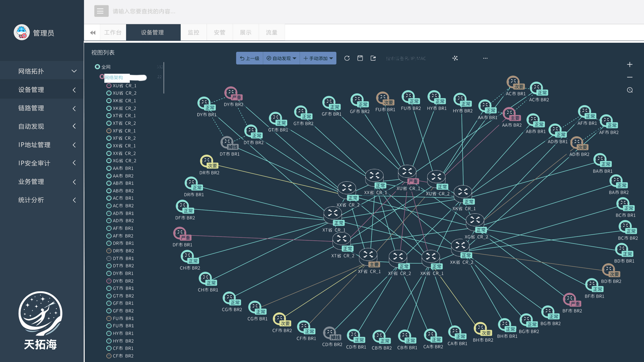Open the 自动发现 dropdown in toolbar
The width and height of the screenshot is (644, 362).
281,58
